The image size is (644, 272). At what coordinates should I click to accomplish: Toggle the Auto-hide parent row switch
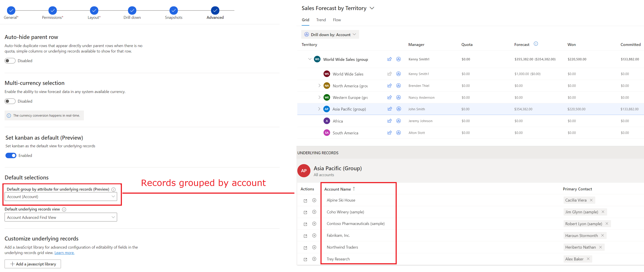click(10, 60)
